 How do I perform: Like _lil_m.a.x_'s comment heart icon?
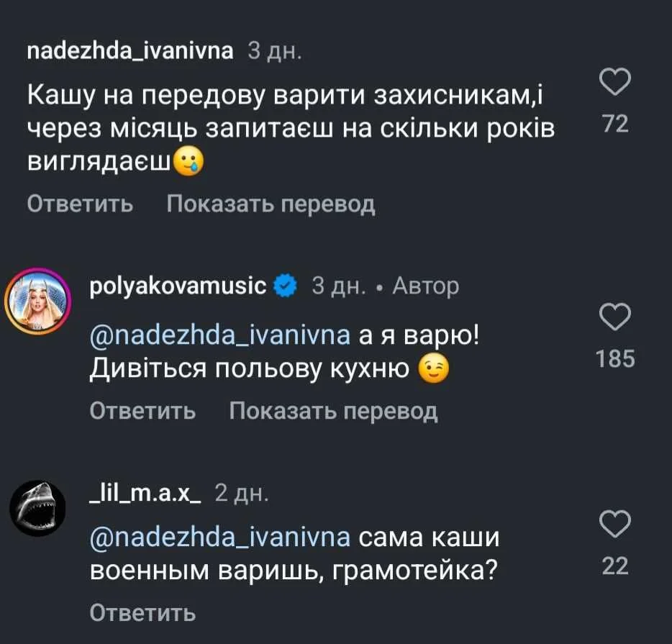[615, 525]
